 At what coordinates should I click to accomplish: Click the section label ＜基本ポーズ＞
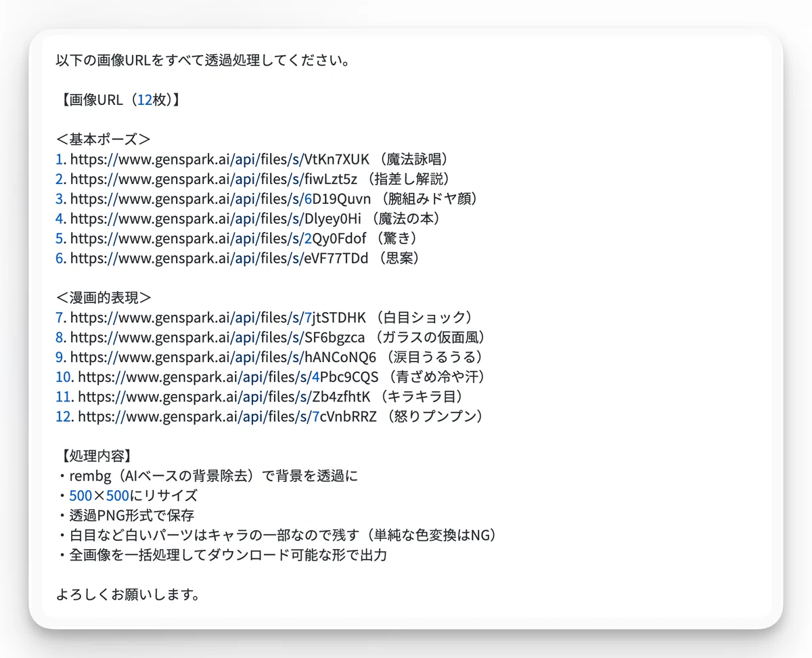coord(103,139)
